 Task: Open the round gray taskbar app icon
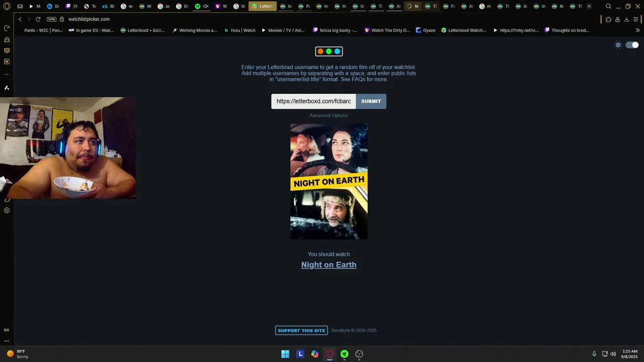tap(359, 354)
